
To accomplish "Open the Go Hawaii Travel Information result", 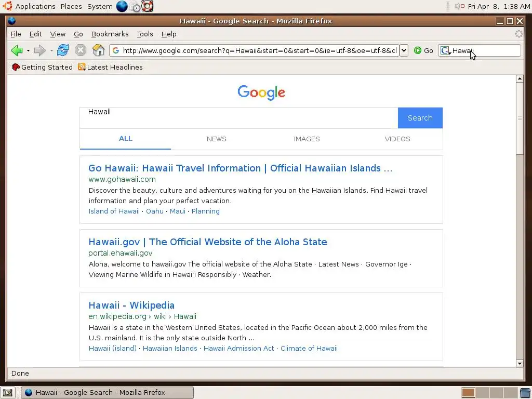I will click(x=240, y=168).
